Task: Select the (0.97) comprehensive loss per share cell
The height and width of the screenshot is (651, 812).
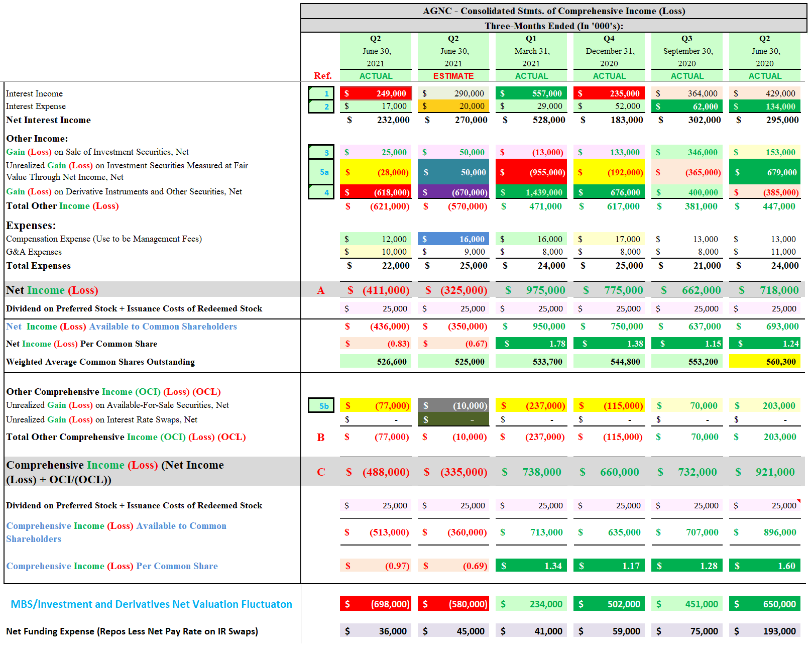Action: click(376, 566)
